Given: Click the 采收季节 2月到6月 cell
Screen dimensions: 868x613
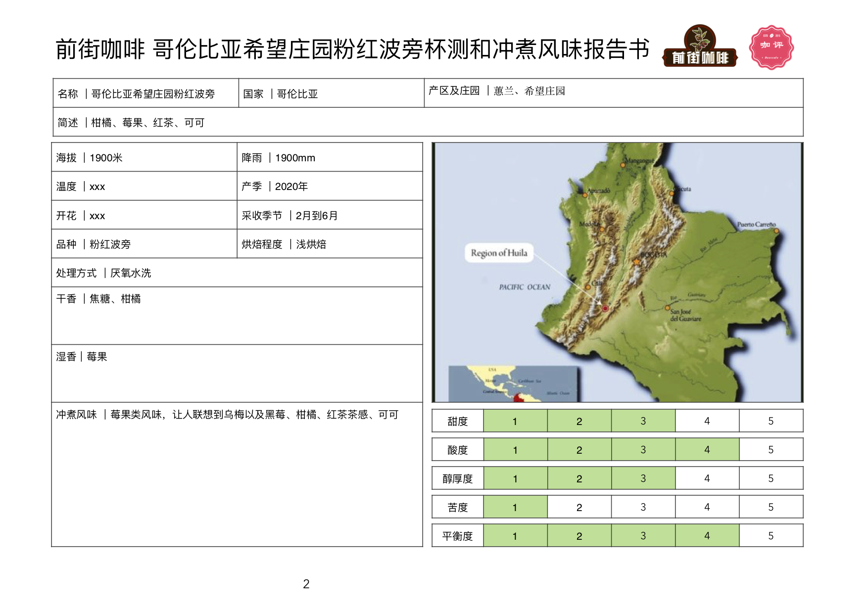Looking at the screenshot, I should click(x=330, y=215).
